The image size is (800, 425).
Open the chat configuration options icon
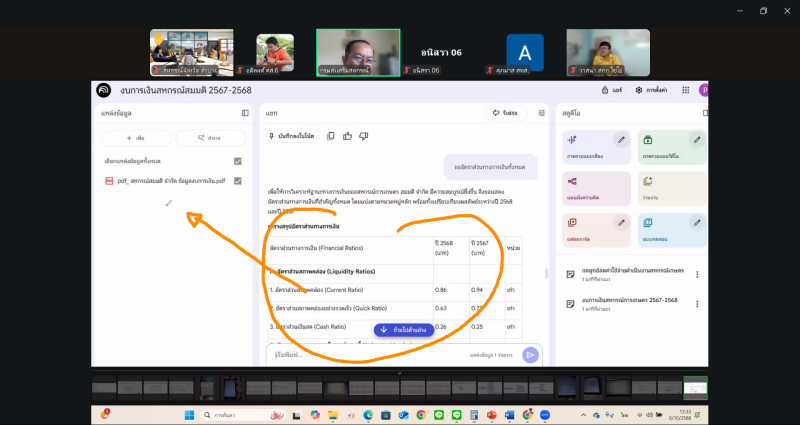[542, 113]
